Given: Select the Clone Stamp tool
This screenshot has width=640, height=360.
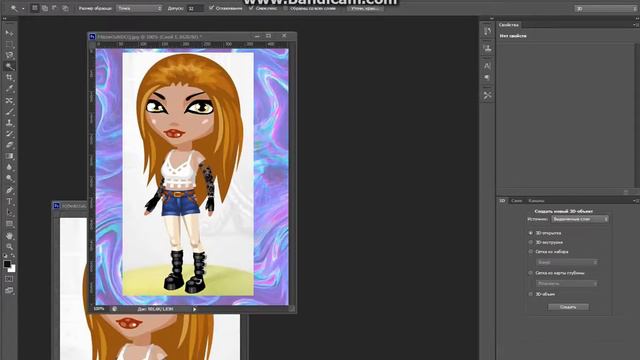Looking at the screenshot, I should pyautogui.click(x=9, y=122).
